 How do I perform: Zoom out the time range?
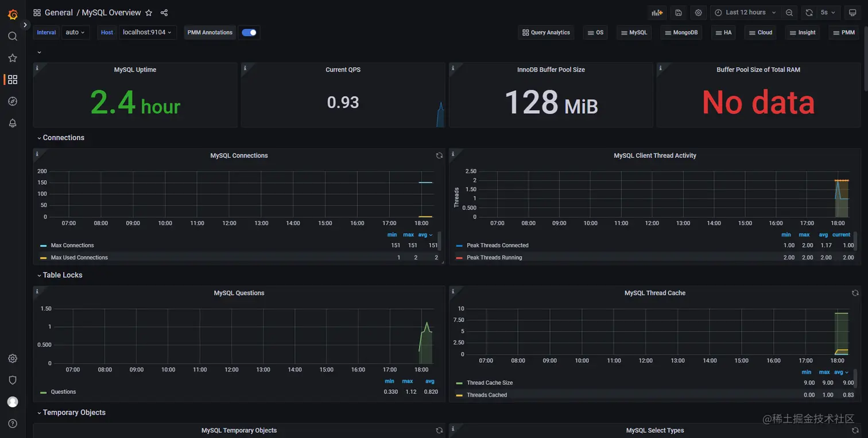(789, 13)
